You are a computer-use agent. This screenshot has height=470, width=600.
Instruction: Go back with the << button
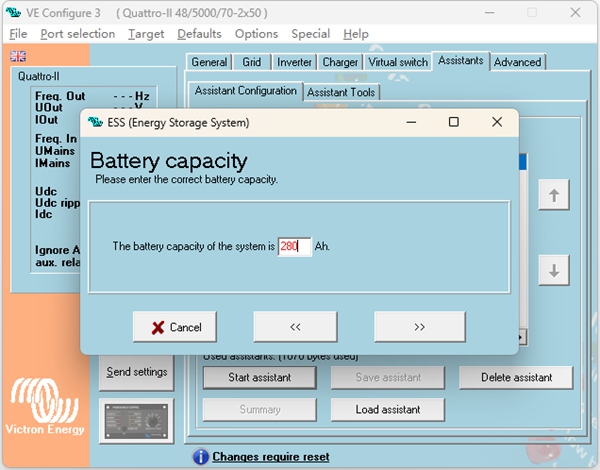click(295, 327)
